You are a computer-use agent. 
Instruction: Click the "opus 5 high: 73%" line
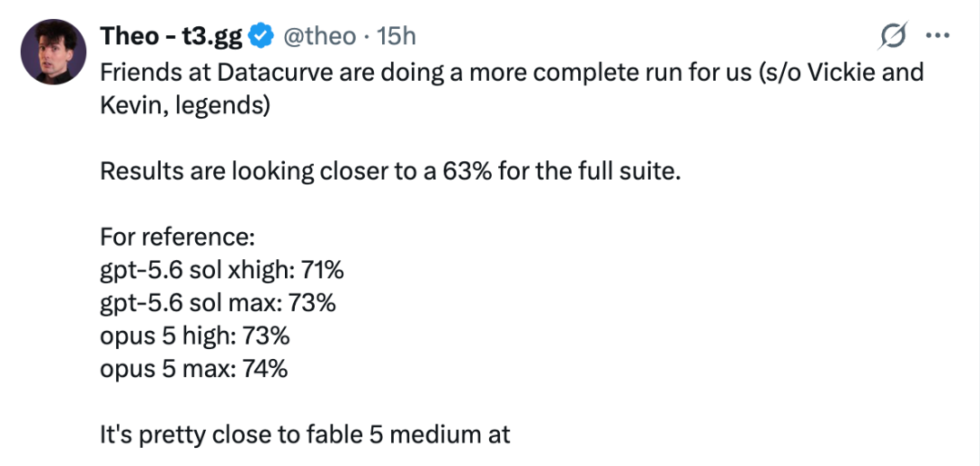(195, 336)
